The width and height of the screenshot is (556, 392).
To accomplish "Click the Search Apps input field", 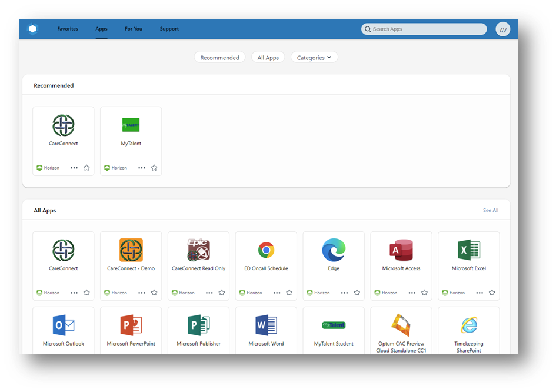I will pos(425,29).
